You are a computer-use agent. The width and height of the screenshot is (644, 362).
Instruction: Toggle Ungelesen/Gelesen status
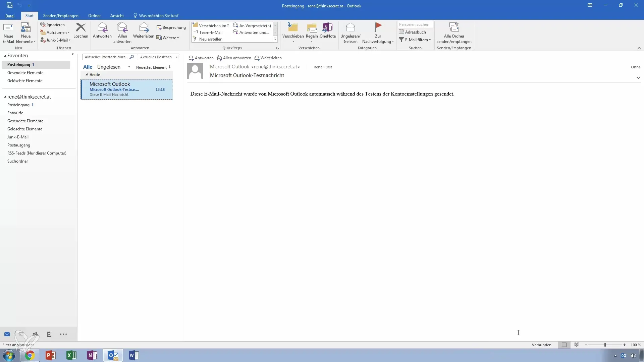coord(351,33)
